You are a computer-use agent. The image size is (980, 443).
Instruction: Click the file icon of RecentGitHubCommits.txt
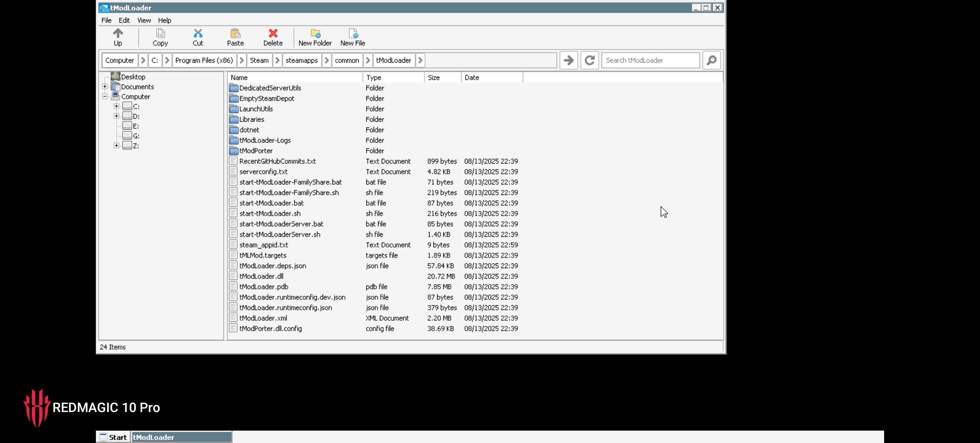coord(233,161)
